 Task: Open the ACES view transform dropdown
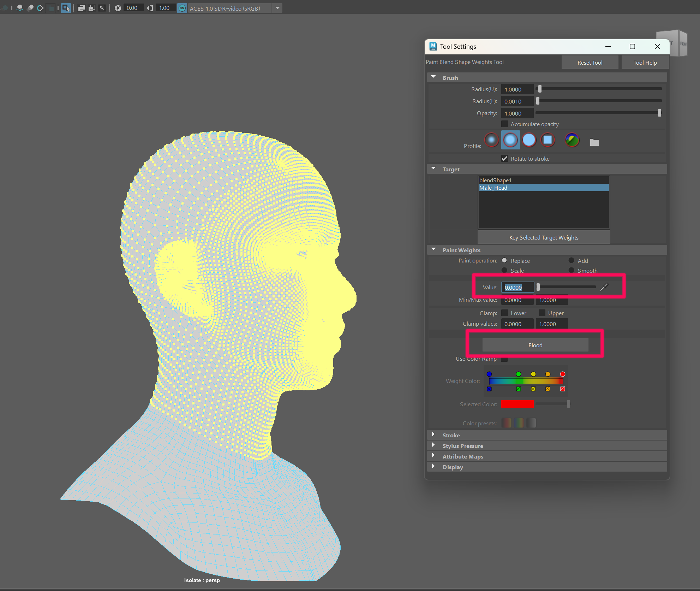[x=278, y=8]
